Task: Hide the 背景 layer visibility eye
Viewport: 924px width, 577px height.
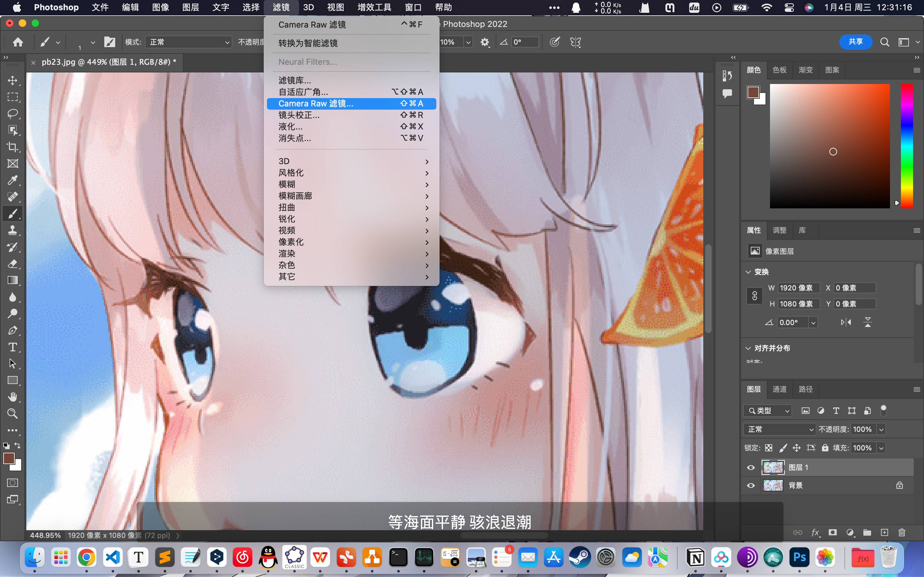Action: click(751, 485)
